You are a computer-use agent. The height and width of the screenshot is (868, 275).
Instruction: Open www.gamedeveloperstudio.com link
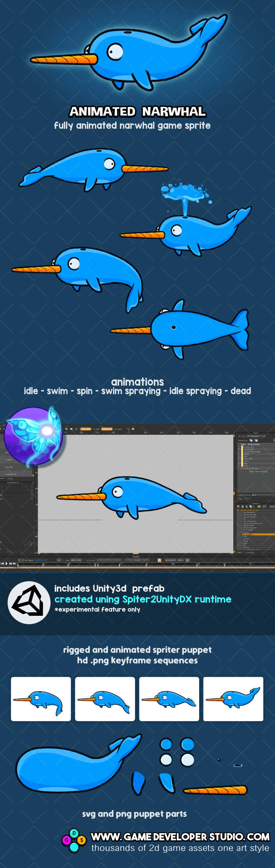(x=180, y=836)
